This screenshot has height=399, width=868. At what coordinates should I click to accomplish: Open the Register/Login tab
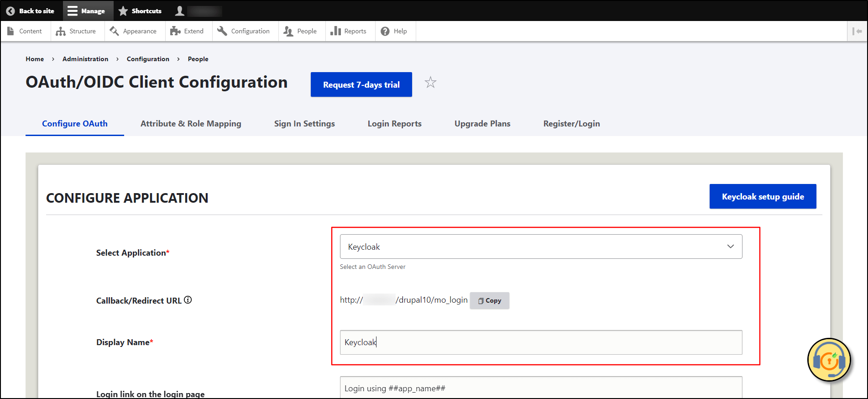[x=571, y=124]
